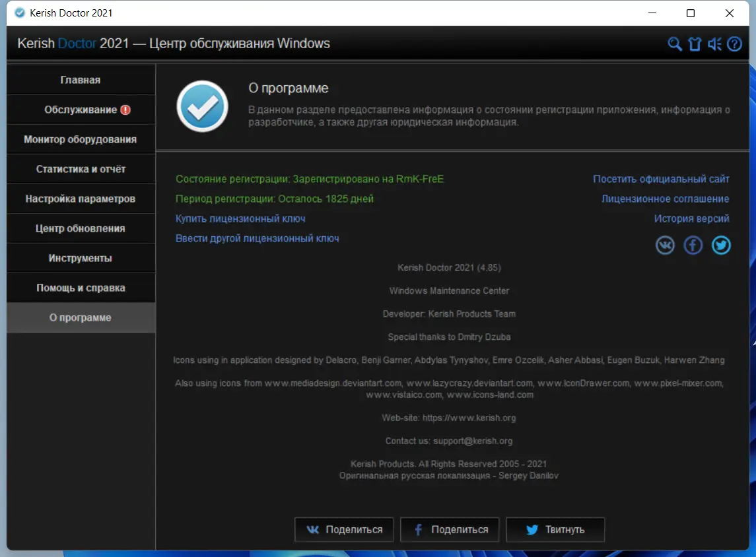Click the Твитнуть button
Image resolution: width=756 pixels, height=557 pixels.
555,529
